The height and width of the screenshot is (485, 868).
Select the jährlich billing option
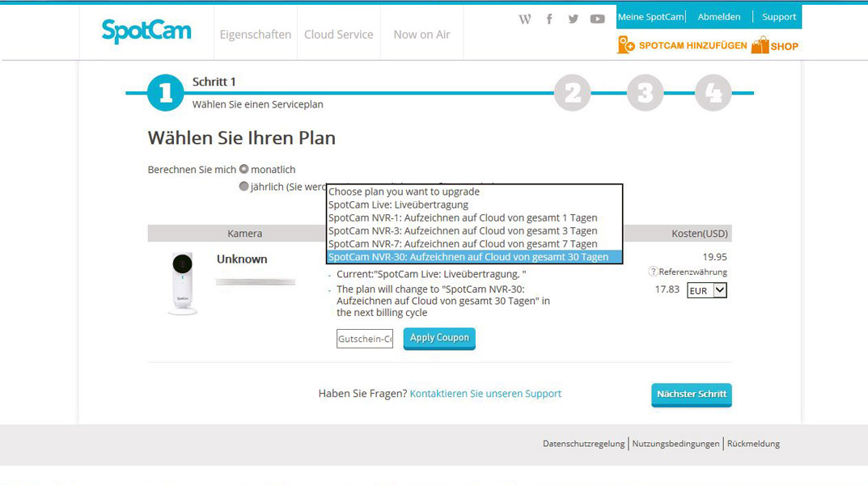[x=243, y=187]
